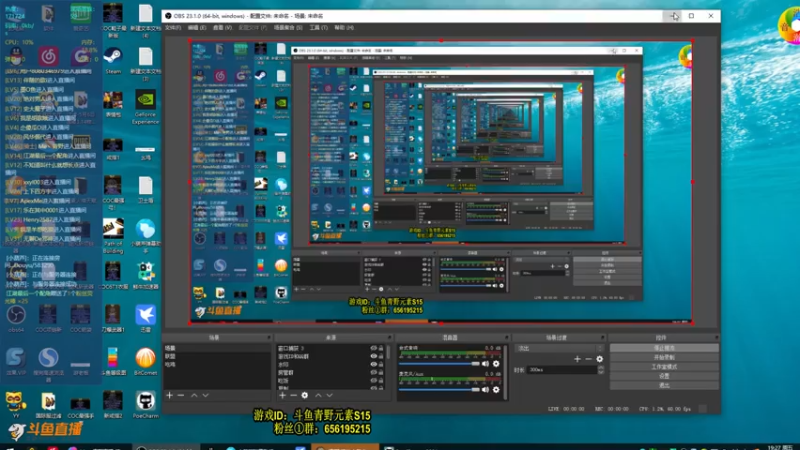This screenshot has width=800, height=450.
Task: Adjust the transition duration stepper arrows
Action: click(601, 369)
